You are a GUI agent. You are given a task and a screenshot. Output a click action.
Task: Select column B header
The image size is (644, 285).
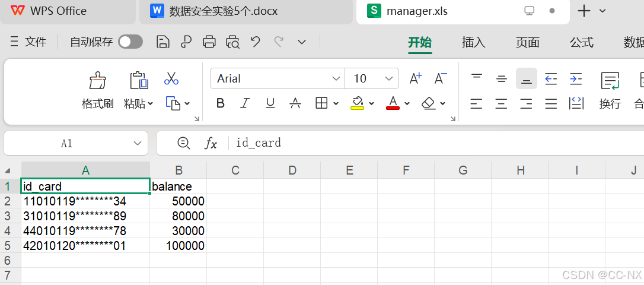tap(178, 170)
